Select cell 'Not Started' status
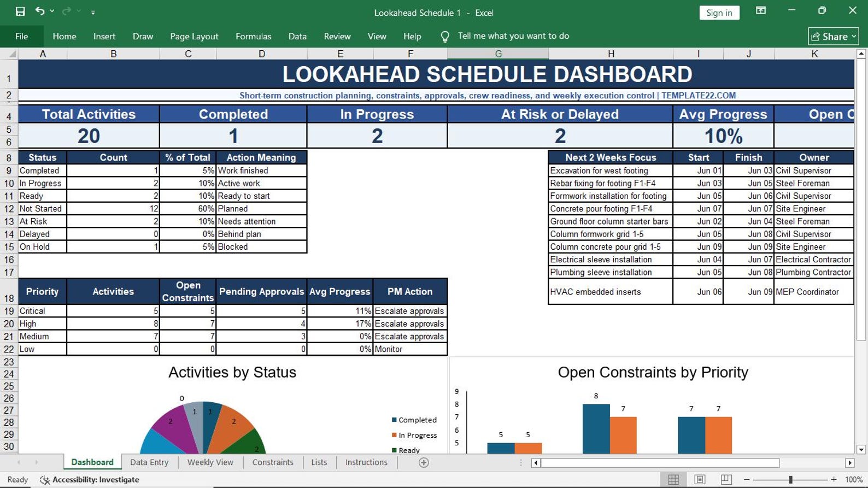Viewport: 868px width, 488px height. 42,209
